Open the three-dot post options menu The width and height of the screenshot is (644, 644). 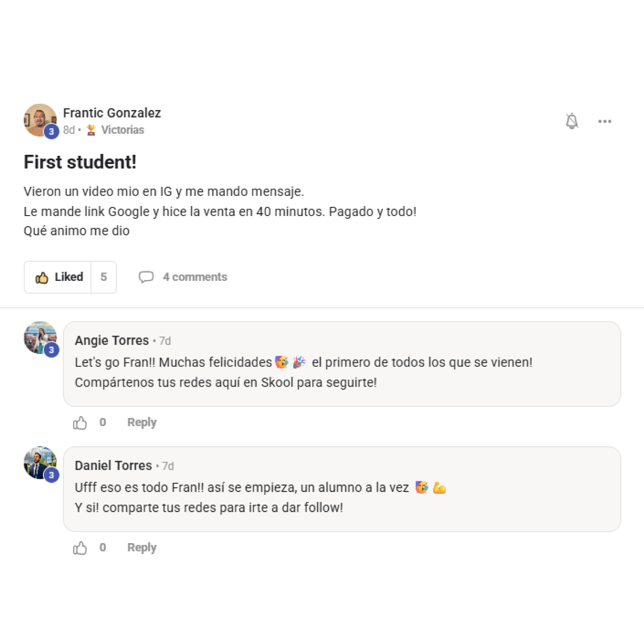click(604, 121)
